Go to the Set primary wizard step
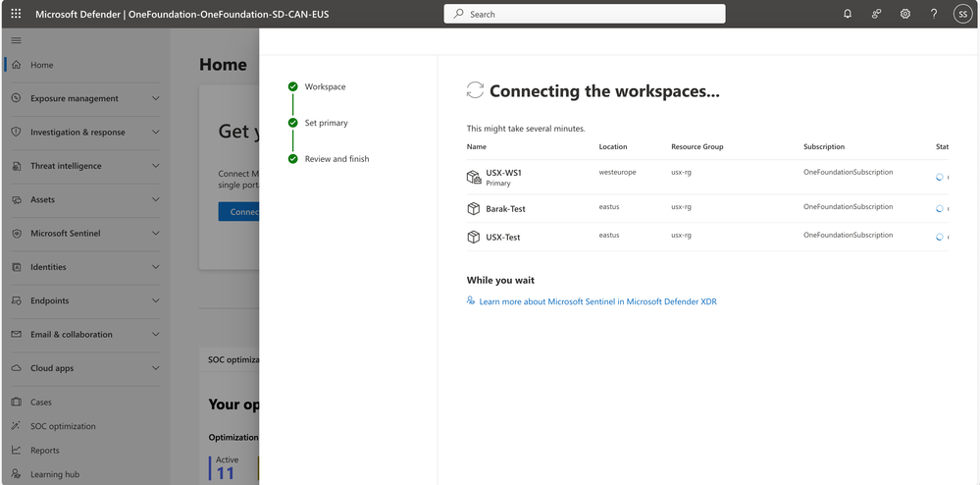The width and height of the screenshot is (980, 485). point(327,123)
